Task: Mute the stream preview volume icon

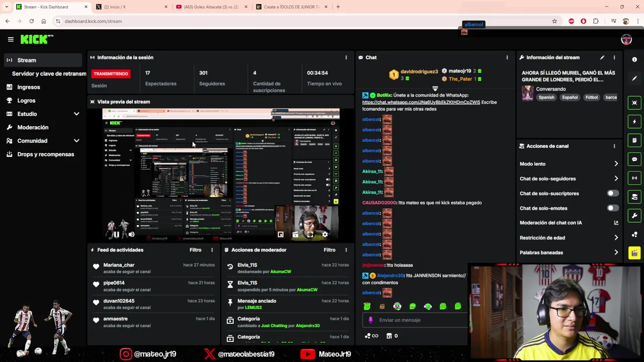Action: click(x=131, y=234)
